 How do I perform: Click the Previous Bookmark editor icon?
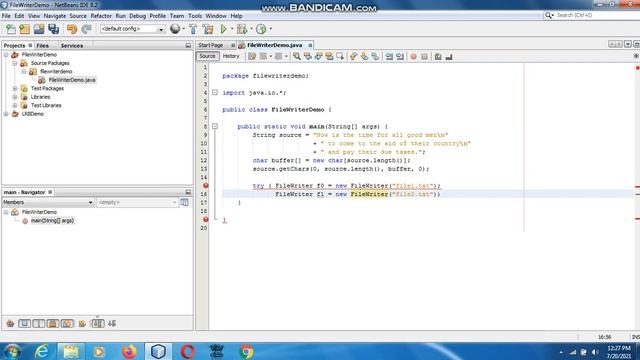(x=353, y=56)
